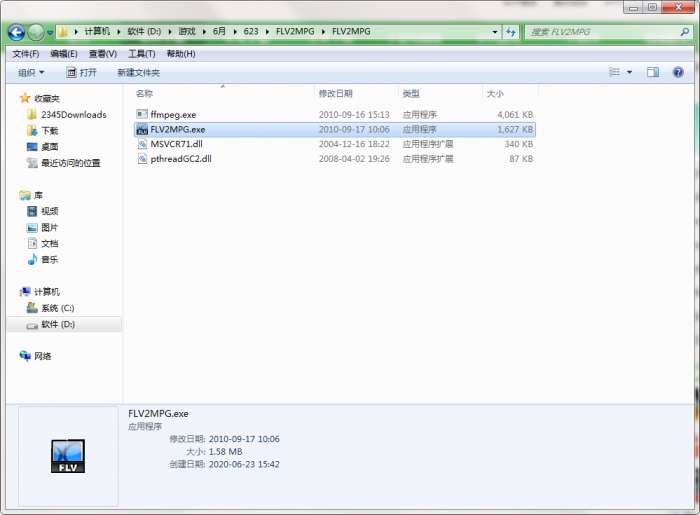Click the 修改日期 value in details pane
The width and height of the screenshot is (700, 515).
[244, 439]
